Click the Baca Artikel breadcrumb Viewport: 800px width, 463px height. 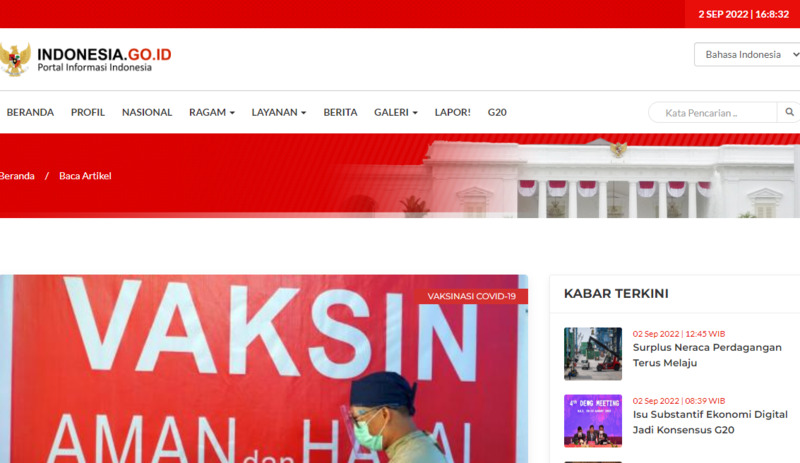(x=85, y=176)
